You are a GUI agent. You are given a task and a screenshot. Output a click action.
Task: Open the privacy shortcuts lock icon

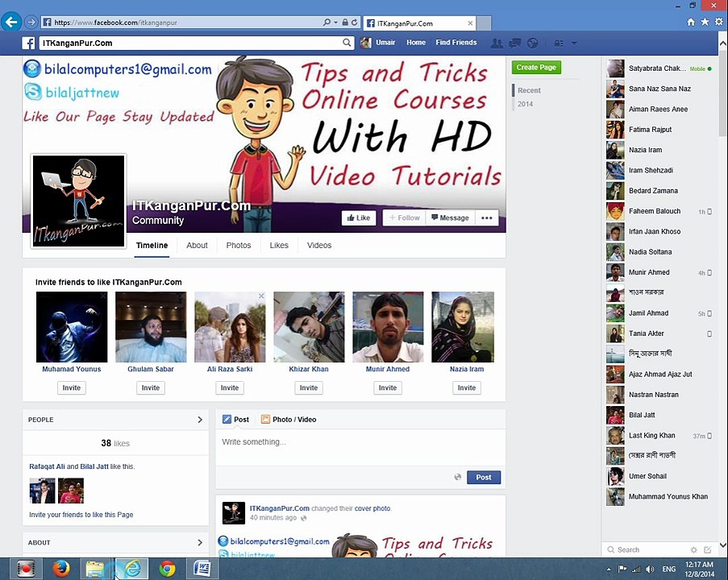(x=559, y=43)
